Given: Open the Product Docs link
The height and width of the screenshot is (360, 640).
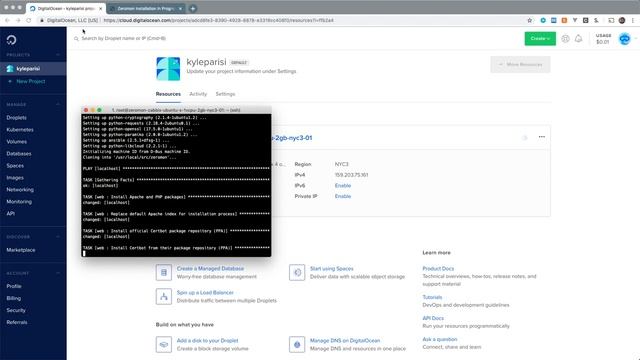Looking at the screenshot, I should (x=438, y=269).
